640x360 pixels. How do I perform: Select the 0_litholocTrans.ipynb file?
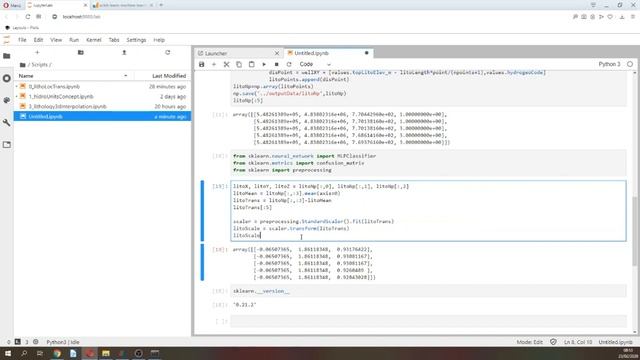(x=102, y=87)
